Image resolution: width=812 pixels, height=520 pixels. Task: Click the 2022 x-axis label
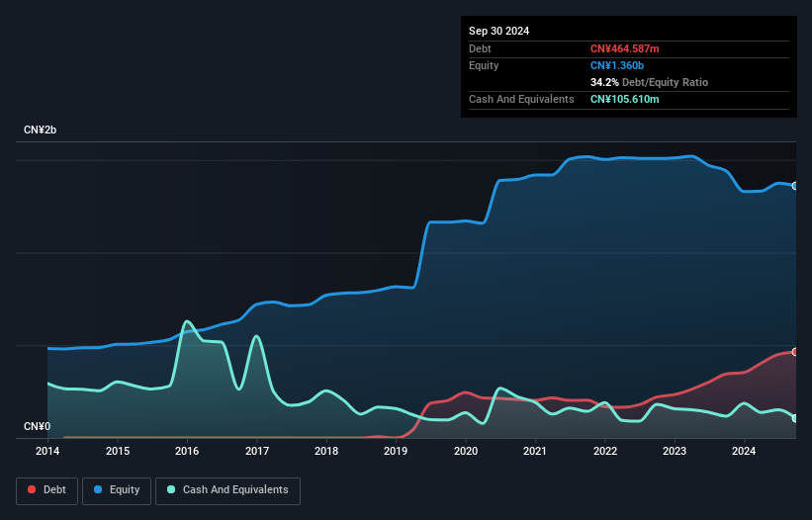pos(605,451)
